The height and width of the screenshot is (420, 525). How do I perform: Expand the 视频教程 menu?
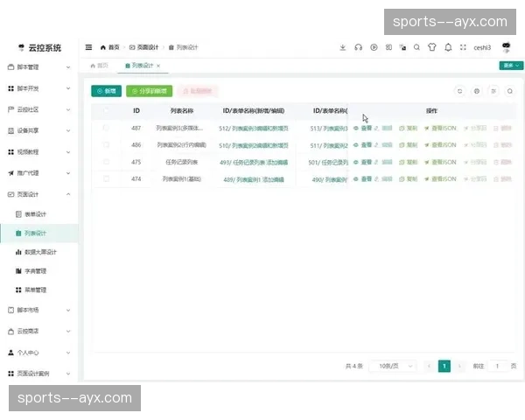(x=39, y=152)
